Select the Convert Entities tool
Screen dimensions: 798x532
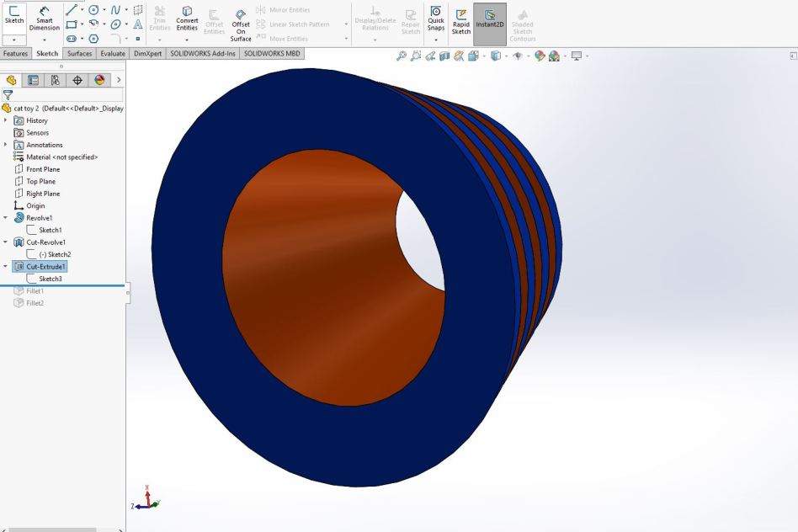(187, 17)
